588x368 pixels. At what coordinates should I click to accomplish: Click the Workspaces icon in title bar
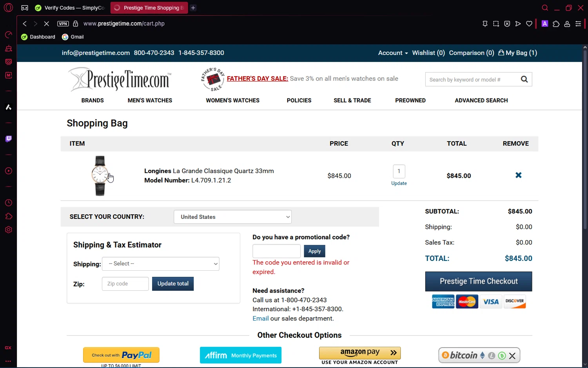(x=25, y=8)
